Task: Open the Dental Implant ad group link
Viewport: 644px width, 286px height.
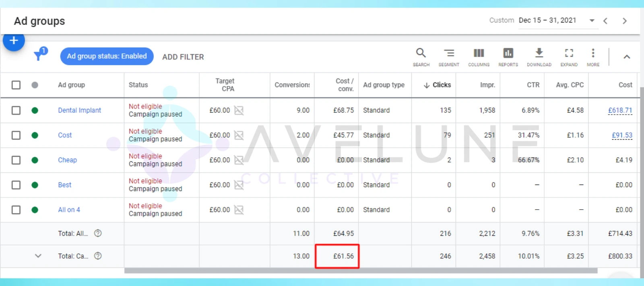Action: tap(79, 110)
